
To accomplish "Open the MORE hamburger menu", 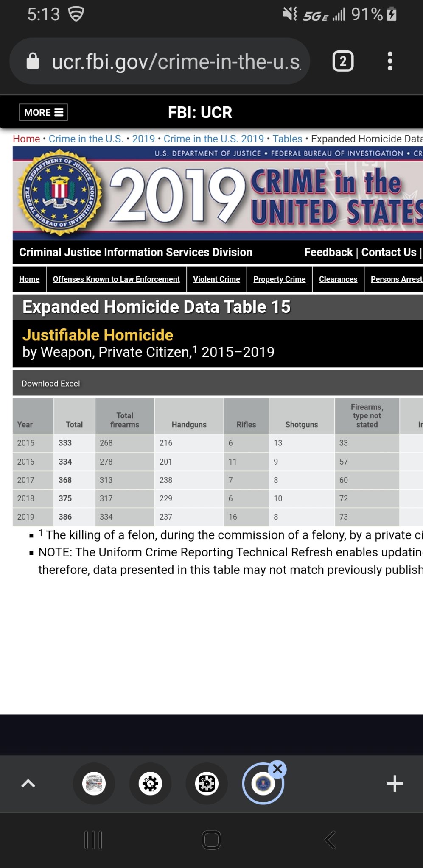I will coord(43,112).
